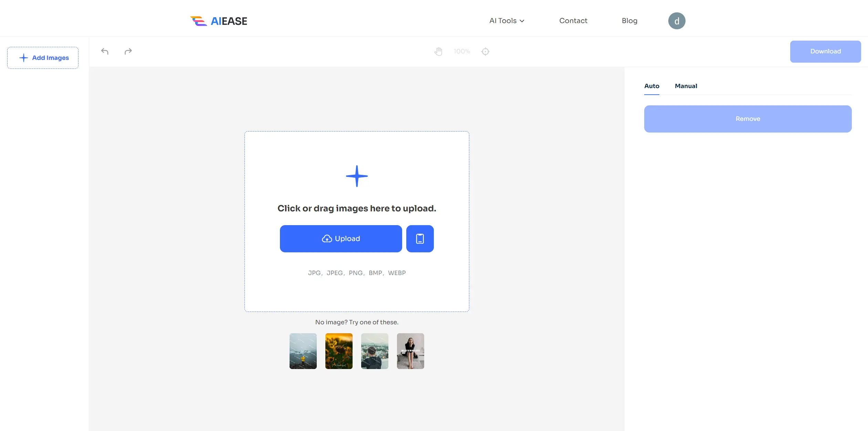Click the large blue plus icon
868x431 pixels.
357,176
